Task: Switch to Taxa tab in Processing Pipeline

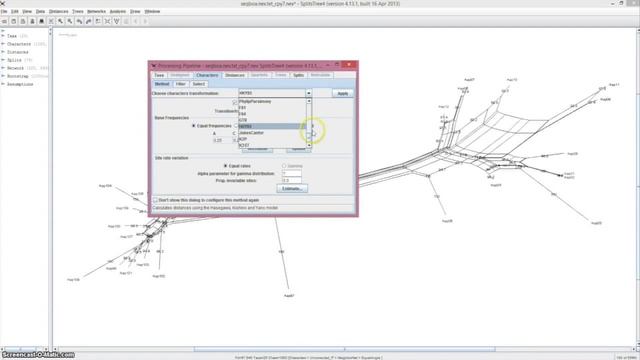Action: click(159, 75)
